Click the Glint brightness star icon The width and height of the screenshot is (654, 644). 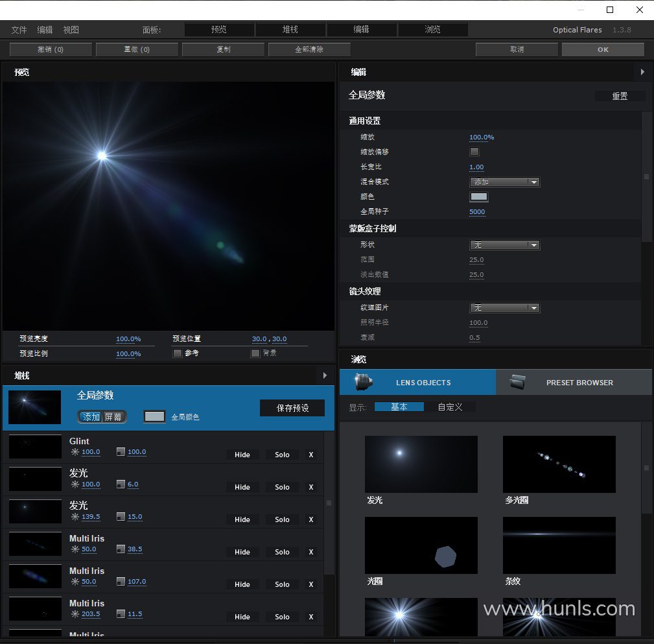(x=75, y=452)
